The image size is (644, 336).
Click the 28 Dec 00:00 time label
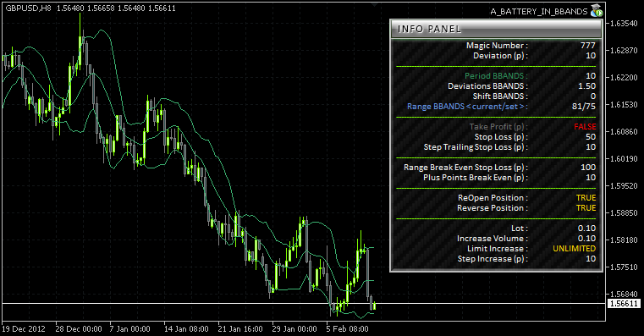[x=79, y=329]
